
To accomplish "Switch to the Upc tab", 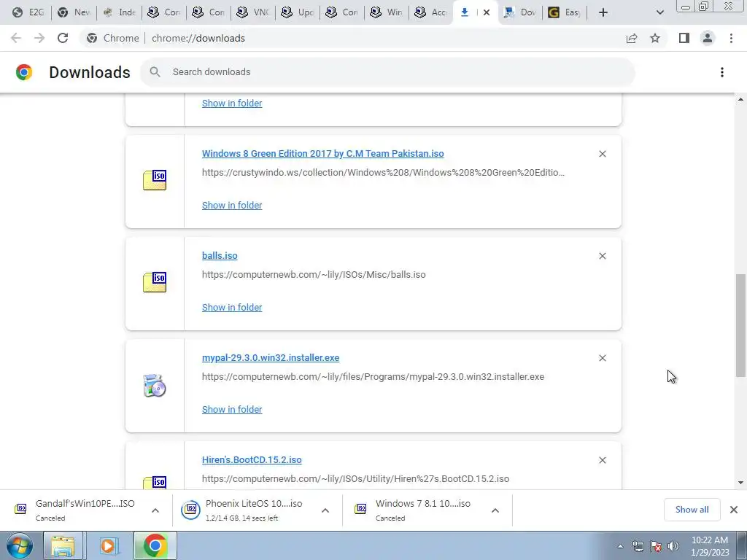I will [x=298, y=12].
